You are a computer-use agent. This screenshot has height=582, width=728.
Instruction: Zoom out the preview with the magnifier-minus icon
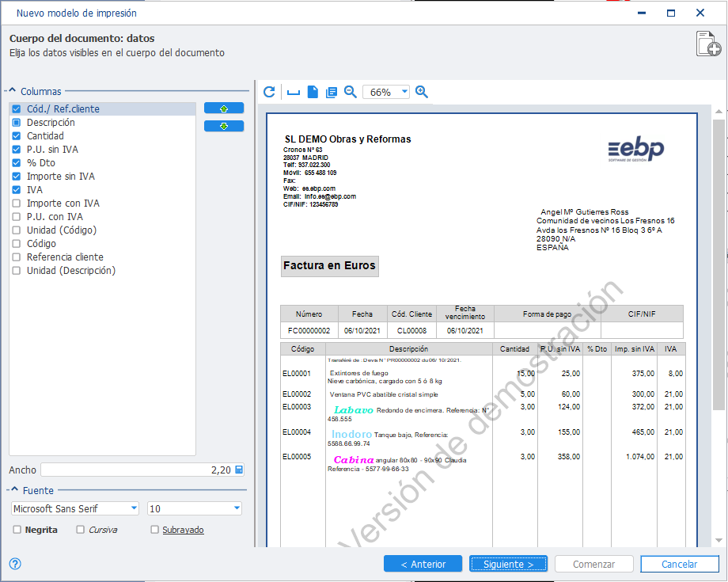351,92
